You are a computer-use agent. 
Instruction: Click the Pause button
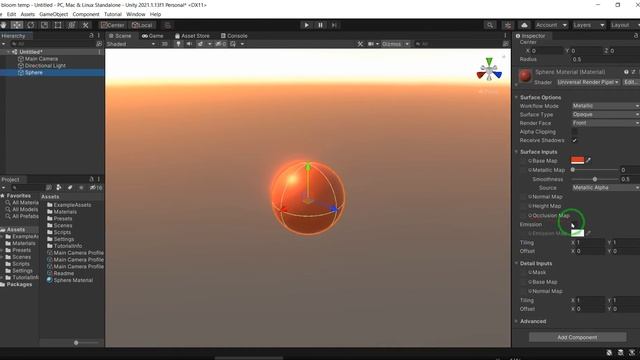[x=320, y=25]
